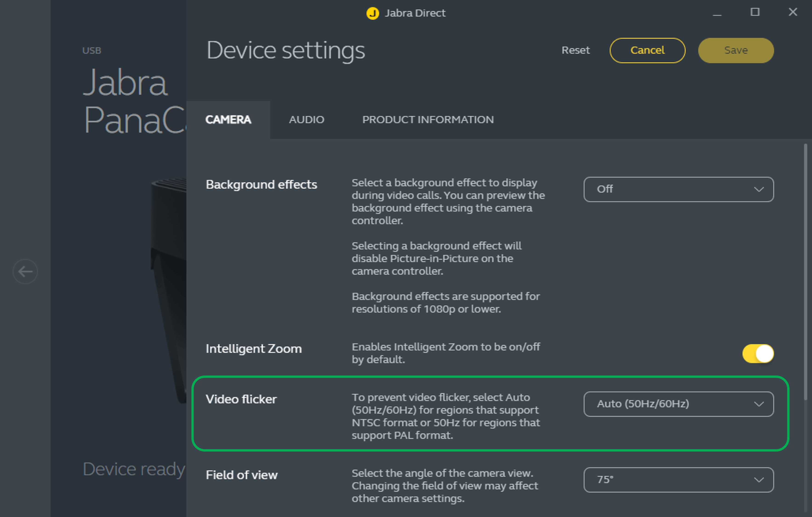This screenshot has width=812, height=517.
Task: Click chevron arrow on Field of view dropdown
Action: pyautogui.click(x=759, y=480)
